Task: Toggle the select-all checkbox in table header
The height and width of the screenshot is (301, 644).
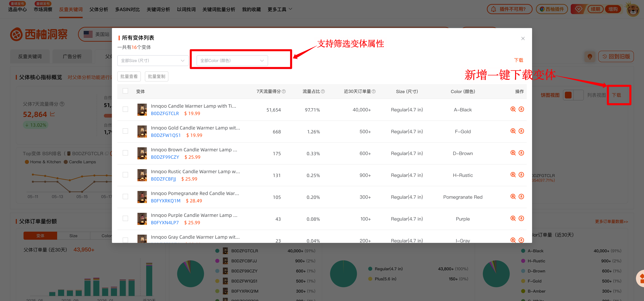Action: (125, 91)
